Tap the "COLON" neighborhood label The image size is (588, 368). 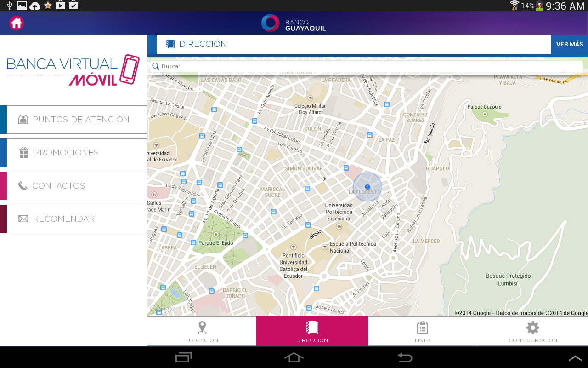click(x=313, y=129)
